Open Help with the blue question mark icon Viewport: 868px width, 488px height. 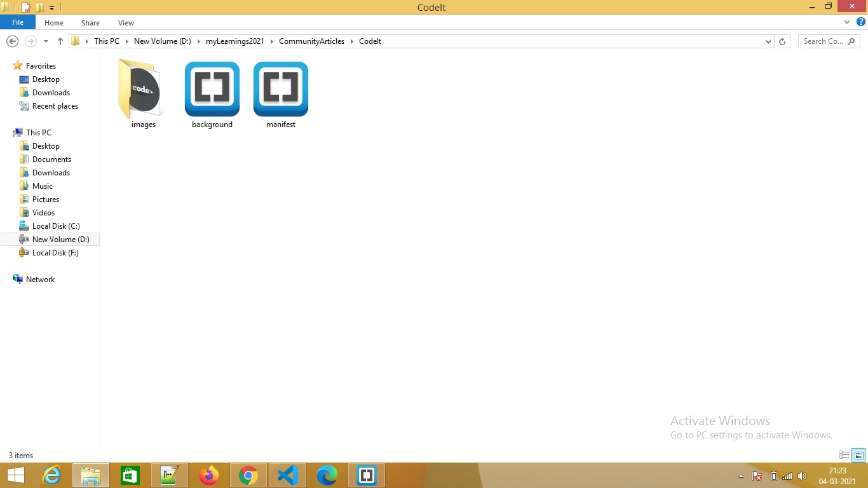861,22
